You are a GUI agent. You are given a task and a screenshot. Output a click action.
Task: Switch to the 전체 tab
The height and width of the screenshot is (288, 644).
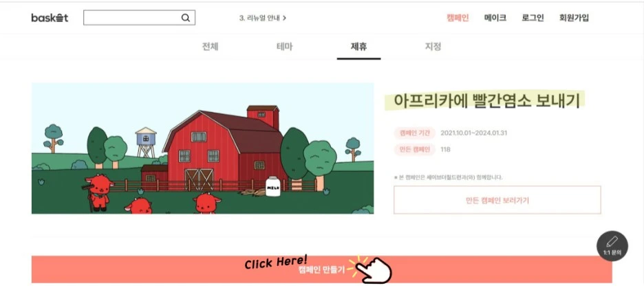[210, 46]
